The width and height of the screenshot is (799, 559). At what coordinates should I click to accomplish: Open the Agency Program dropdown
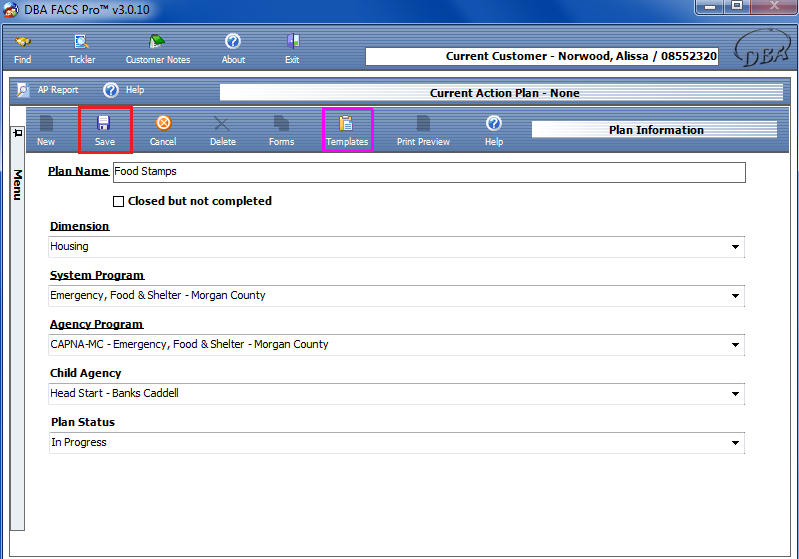pos(735,345)
